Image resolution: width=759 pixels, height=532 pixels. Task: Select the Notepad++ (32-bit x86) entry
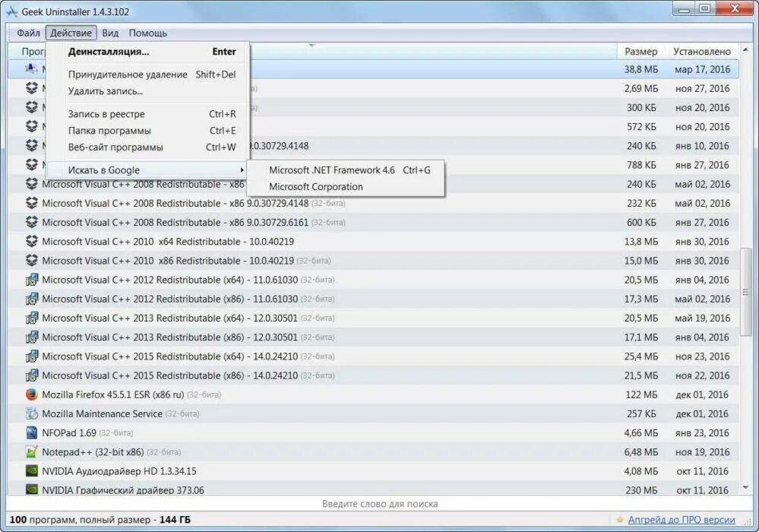point(373,452)
